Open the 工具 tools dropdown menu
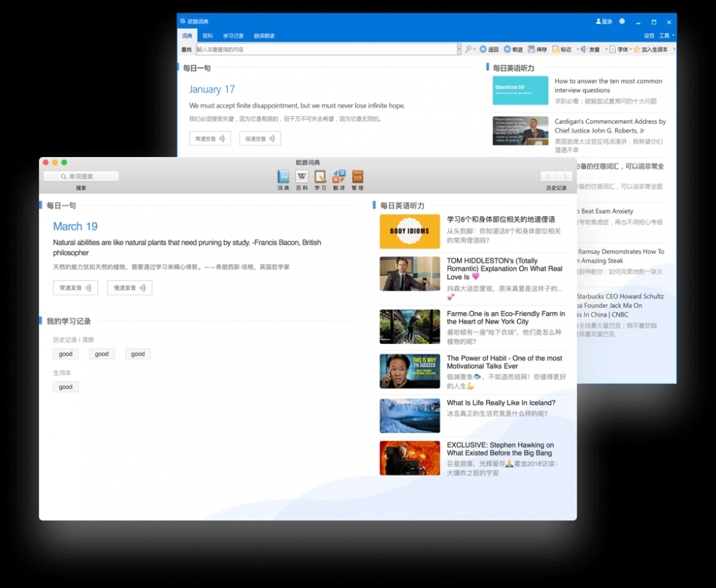Viewport: 716px width, 588px height. coord(666,36)
